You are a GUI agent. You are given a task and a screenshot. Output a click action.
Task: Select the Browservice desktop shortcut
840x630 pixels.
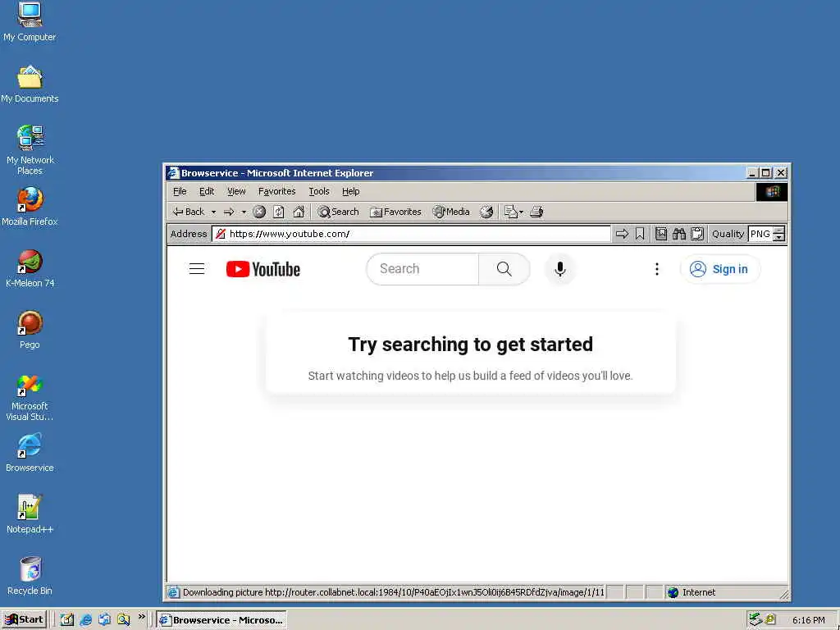pos(30,453)
